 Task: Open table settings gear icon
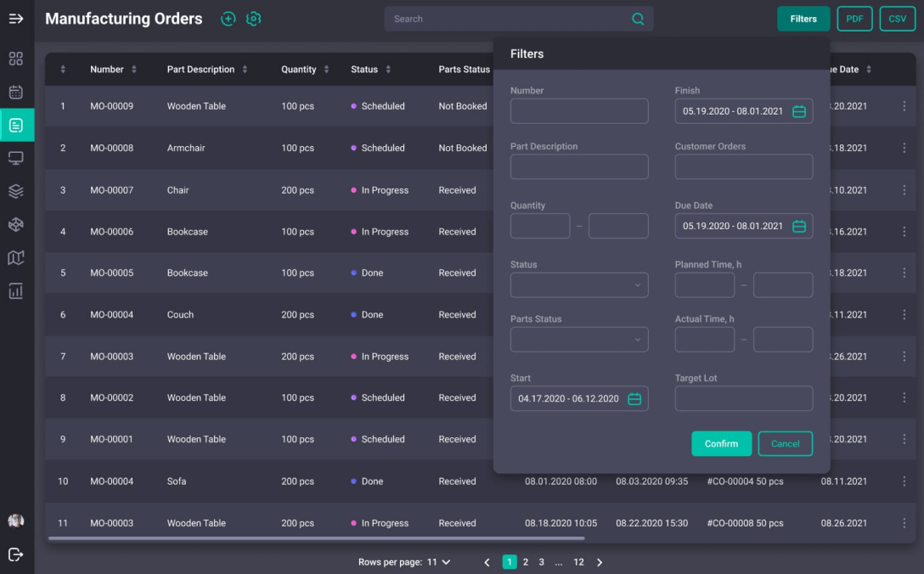tap(253, 19)
